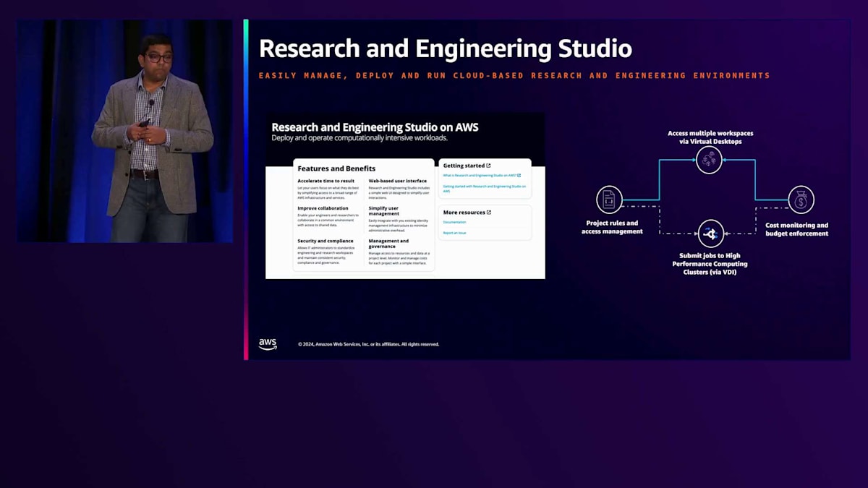Click the Cost monitoring money bag icon
Image resolution: width=868 pixels, height=488 pixels.
pyautogui.click(x=801, y=200)
